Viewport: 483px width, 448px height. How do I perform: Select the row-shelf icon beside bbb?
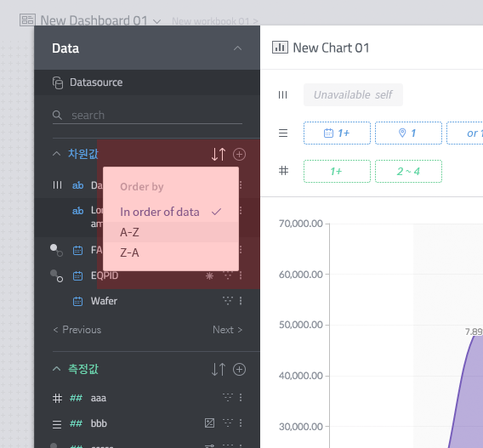pyautogui.click(x=57, y=424)
